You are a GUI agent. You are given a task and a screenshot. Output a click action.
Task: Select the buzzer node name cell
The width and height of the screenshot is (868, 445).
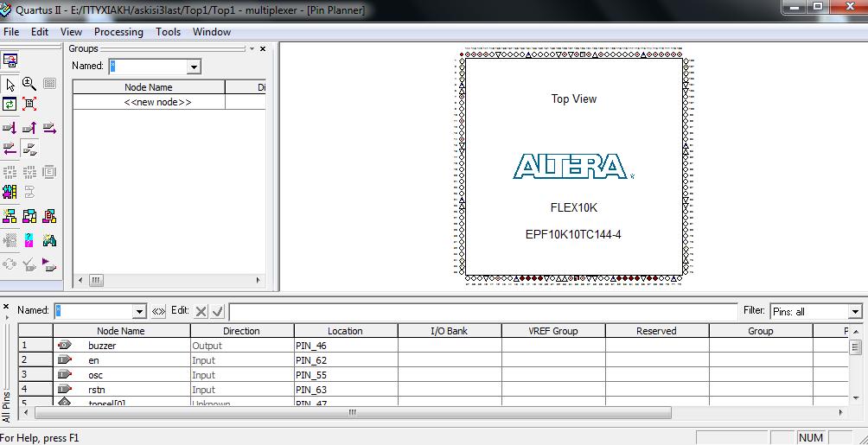tap(122, 346)
